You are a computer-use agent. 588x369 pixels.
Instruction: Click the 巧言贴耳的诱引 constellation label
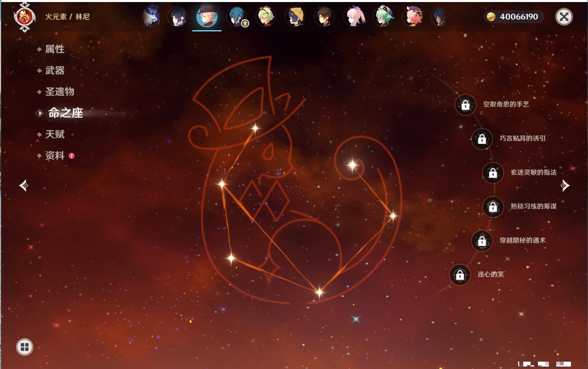point(522,138)
